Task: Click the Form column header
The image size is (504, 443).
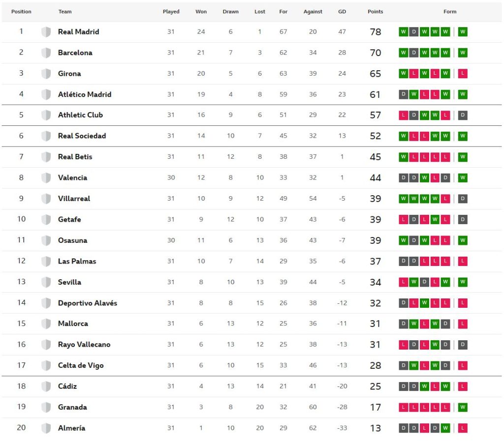Action: 450,12
